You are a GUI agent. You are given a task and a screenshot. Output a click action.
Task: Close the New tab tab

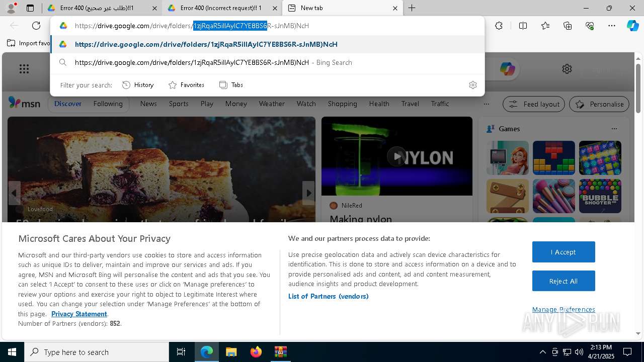(x=395, y=8)
